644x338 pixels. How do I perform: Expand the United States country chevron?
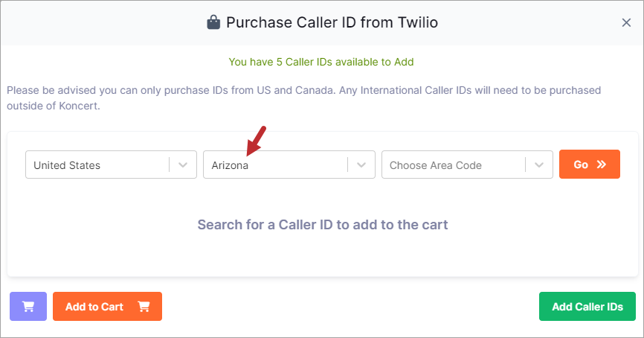tap(183, 165)
